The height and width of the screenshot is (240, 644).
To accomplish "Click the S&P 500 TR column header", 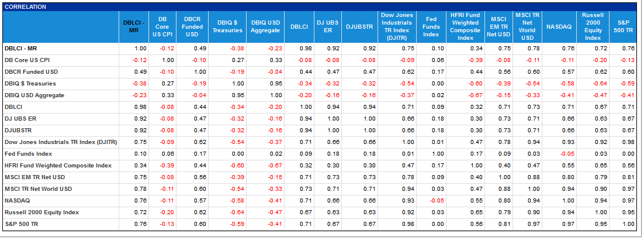I will (x=622, y=27).
